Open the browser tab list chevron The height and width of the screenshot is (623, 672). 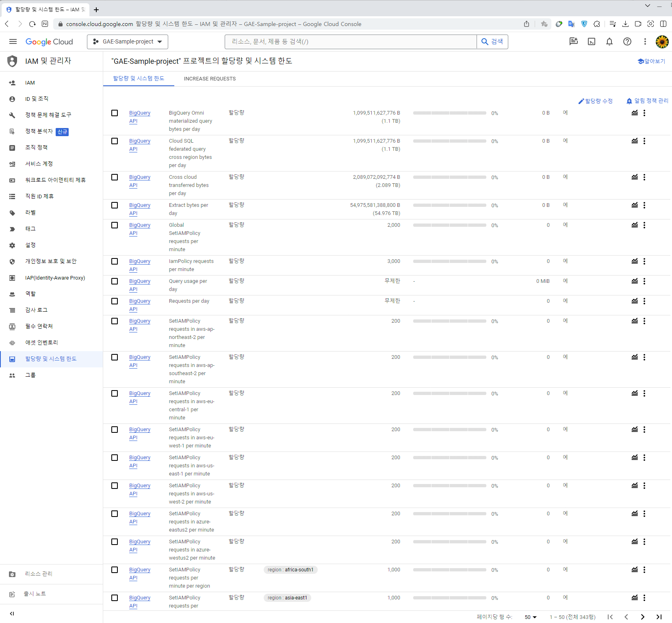[648, 6]
